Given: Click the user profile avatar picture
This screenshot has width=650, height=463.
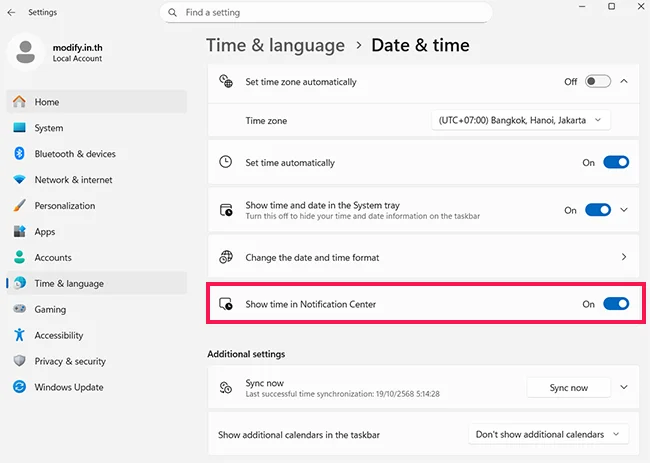Looking at the screenshot, I should [25, 52].
